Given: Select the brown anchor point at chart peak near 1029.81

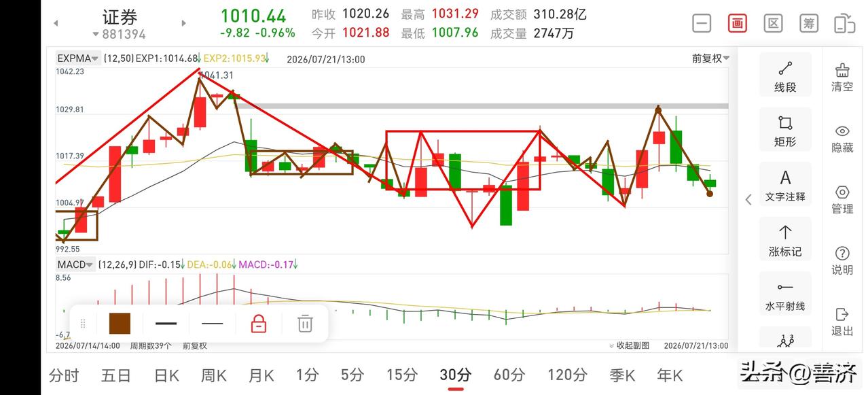Looking at the screenshot, I should [657, 109].
